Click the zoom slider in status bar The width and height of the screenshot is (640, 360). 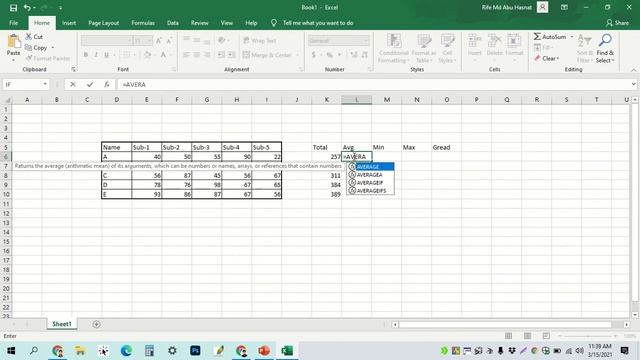[x=588, y=336]
